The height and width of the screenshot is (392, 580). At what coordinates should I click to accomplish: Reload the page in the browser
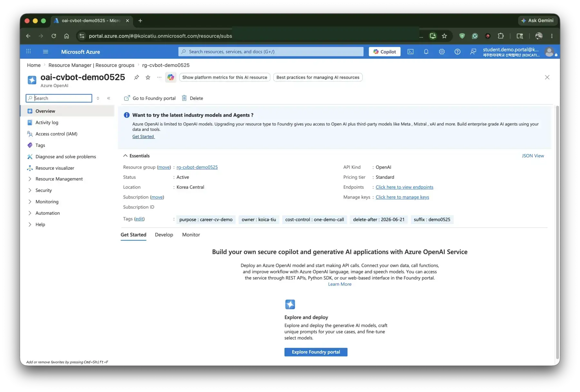(x=53, y=36)
